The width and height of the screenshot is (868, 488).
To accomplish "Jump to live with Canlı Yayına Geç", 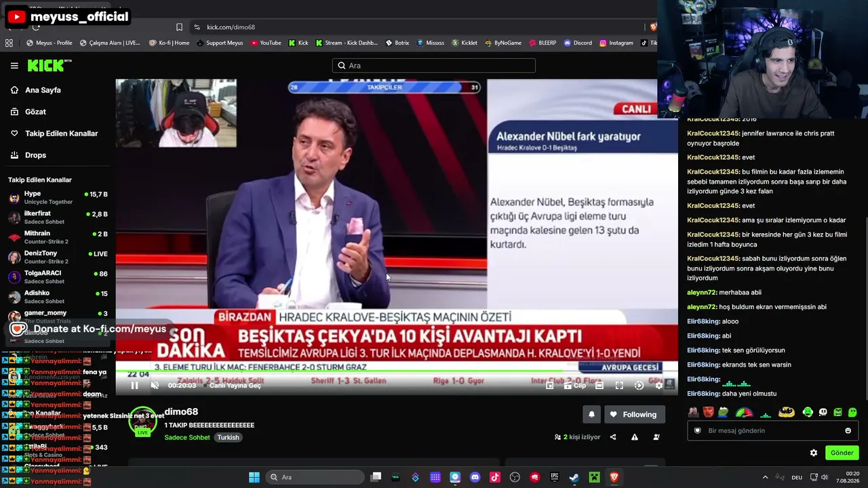I will click(235, 386).
